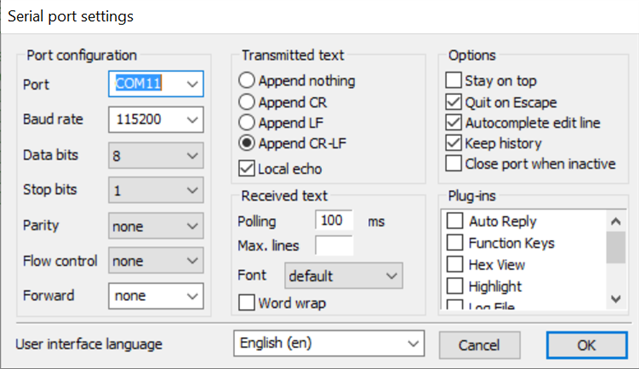Click the Polling interval input field

point(334,220)
